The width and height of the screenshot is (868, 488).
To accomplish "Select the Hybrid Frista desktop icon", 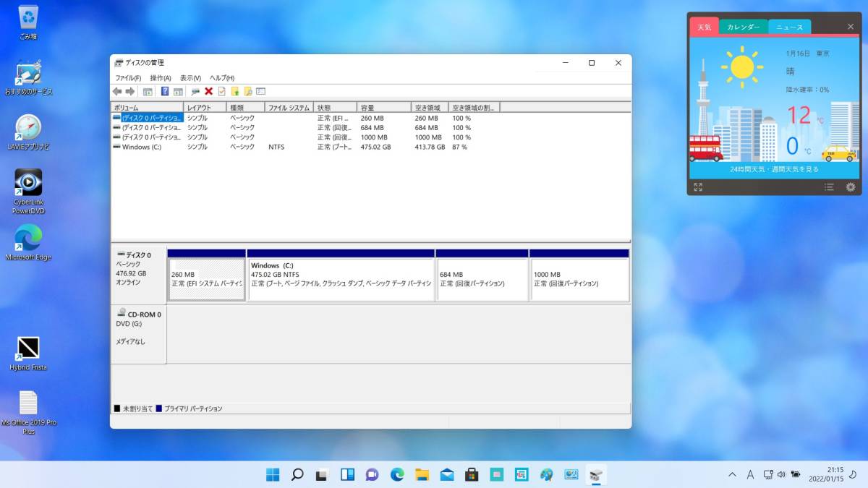I will pos(28,354).
